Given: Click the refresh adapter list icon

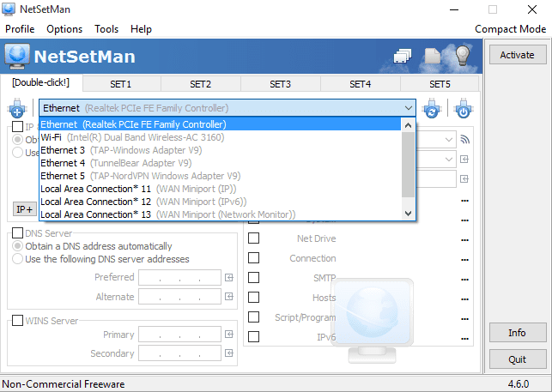Looking at the screenshot, I should (x=432, y=109).
